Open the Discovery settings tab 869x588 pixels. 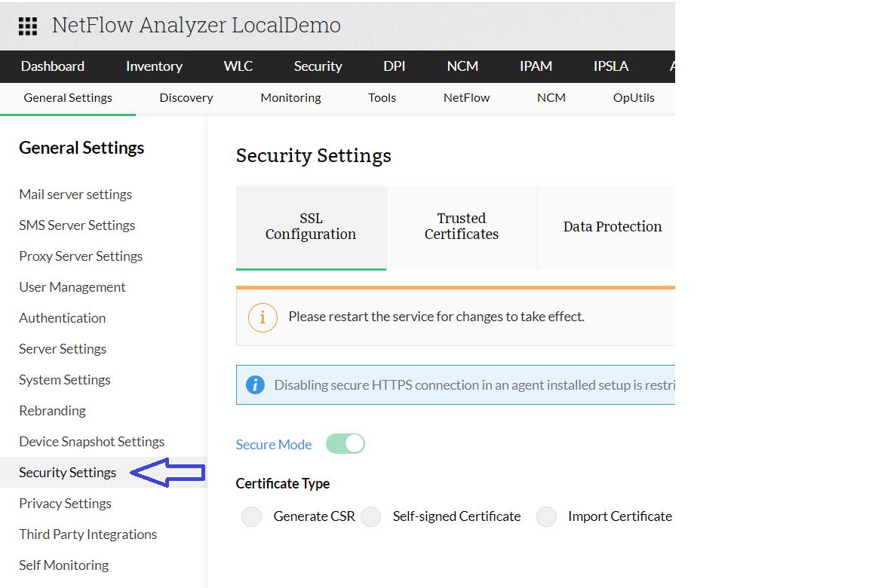186,98
